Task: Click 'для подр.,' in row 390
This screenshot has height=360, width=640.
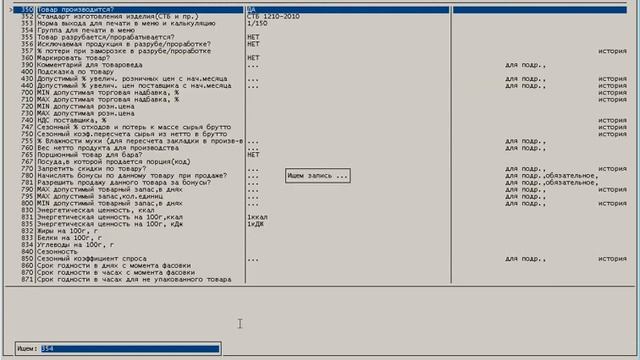Action: pyautogui.click(x=525, y=65)
